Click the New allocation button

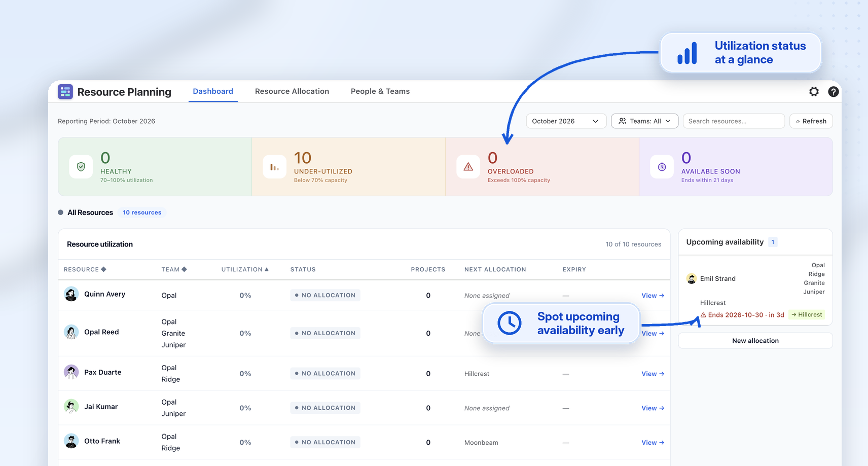(755, 341)
